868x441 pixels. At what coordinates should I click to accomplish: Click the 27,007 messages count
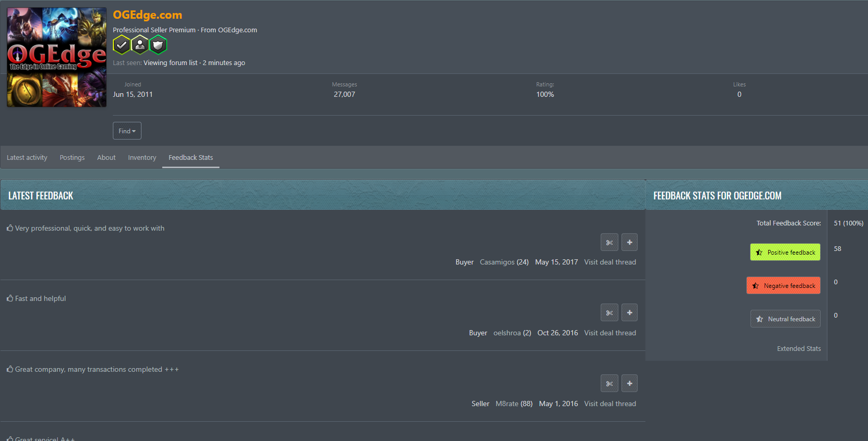tap(344, 94)
